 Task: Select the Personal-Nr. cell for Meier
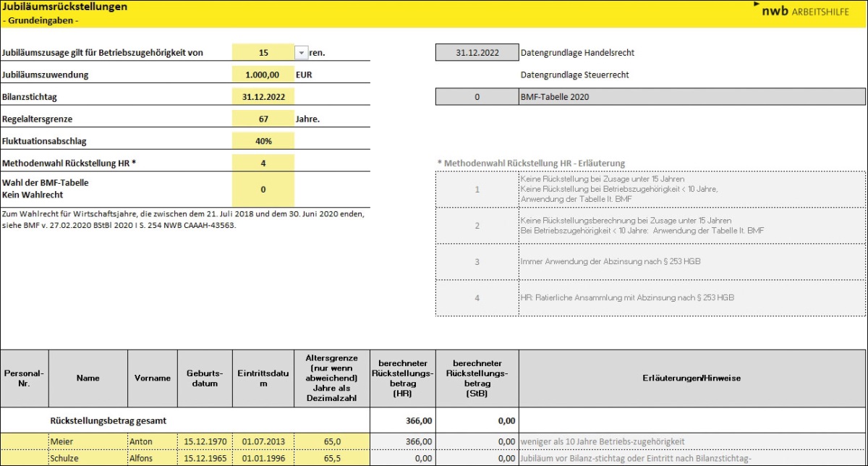24,441
